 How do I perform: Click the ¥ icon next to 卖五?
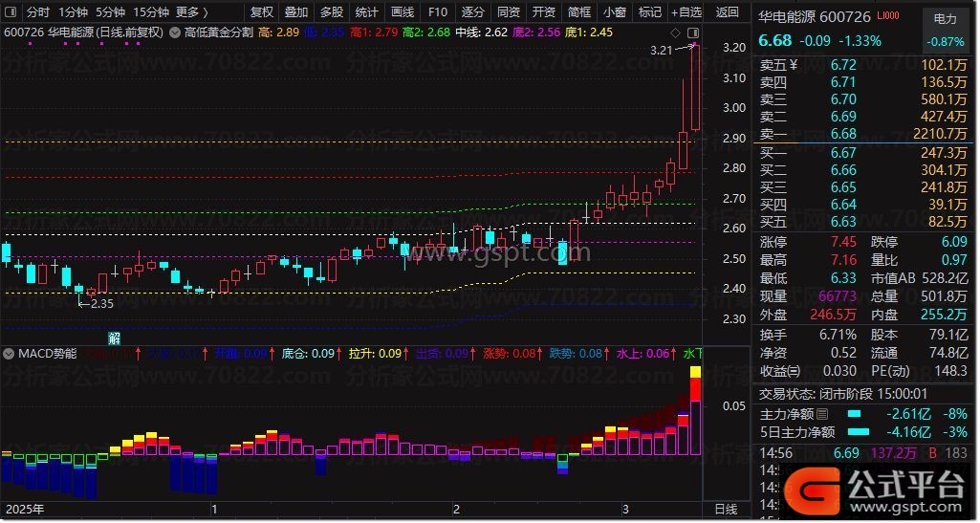click(x=793, y=65)
